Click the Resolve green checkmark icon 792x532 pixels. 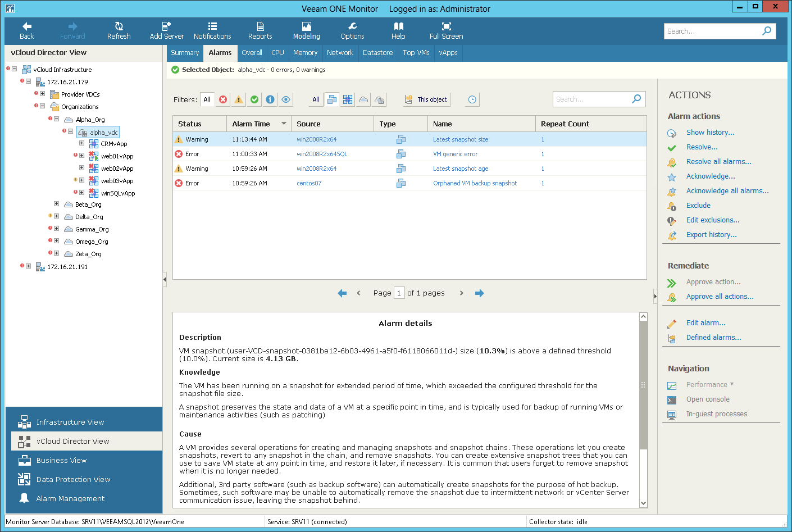(672, 148)
